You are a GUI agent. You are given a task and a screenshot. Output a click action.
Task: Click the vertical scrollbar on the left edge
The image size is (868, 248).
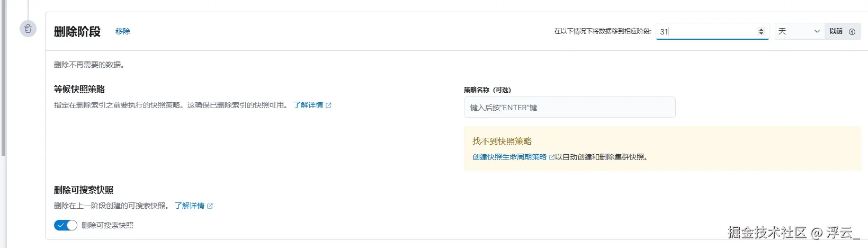(x=3, y=79)
